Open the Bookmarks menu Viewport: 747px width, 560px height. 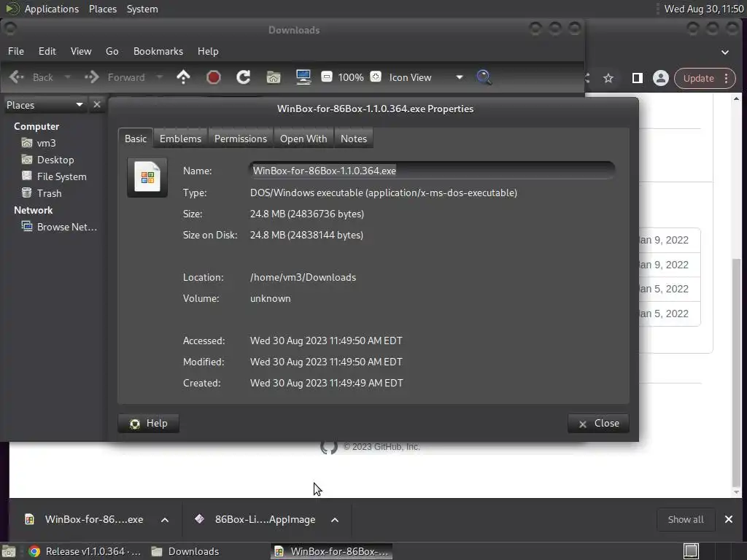click(158, 51)
